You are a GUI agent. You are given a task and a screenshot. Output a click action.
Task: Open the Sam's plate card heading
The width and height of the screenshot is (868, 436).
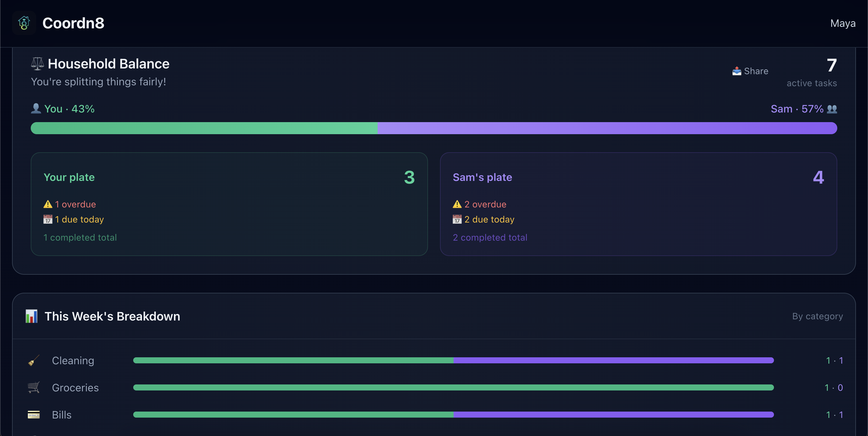[482, 177]
